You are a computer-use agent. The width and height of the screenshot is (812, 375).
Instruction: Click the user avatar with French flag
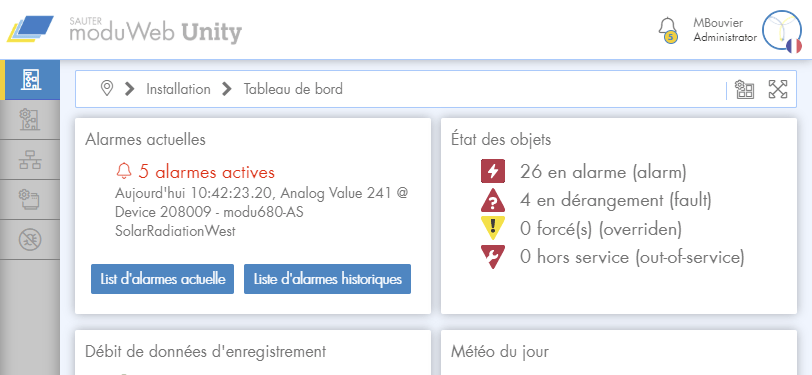tap(782, 31)
